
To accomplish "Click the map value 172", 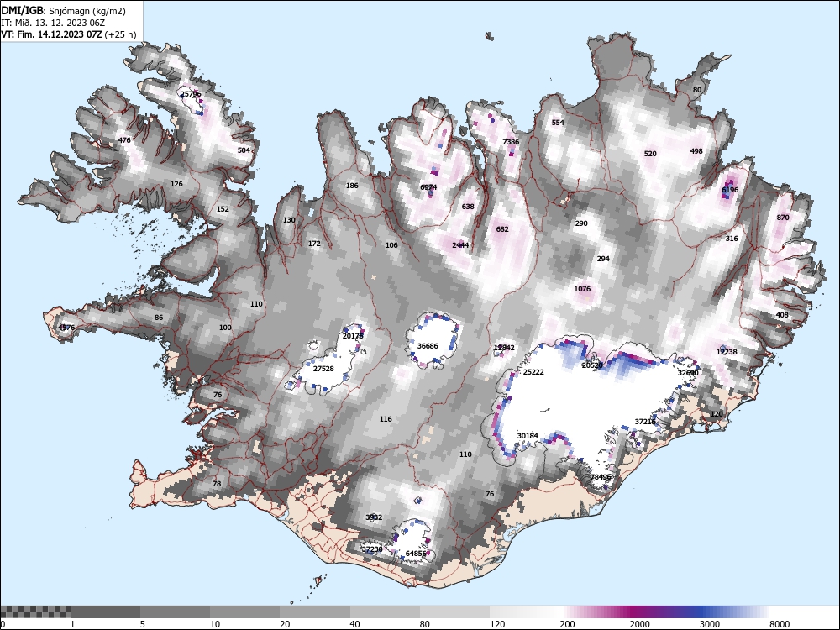I will coord(314,244).
